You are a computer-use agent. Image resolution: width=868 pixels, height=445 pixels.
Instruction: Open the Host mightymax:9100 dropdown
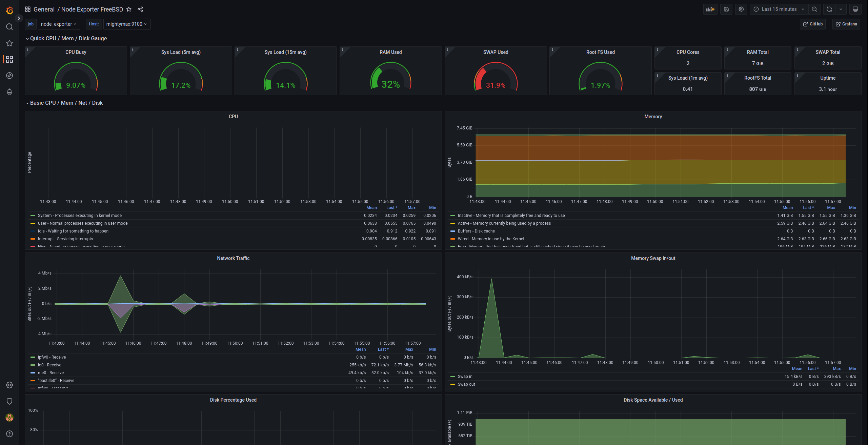point(126,24)
